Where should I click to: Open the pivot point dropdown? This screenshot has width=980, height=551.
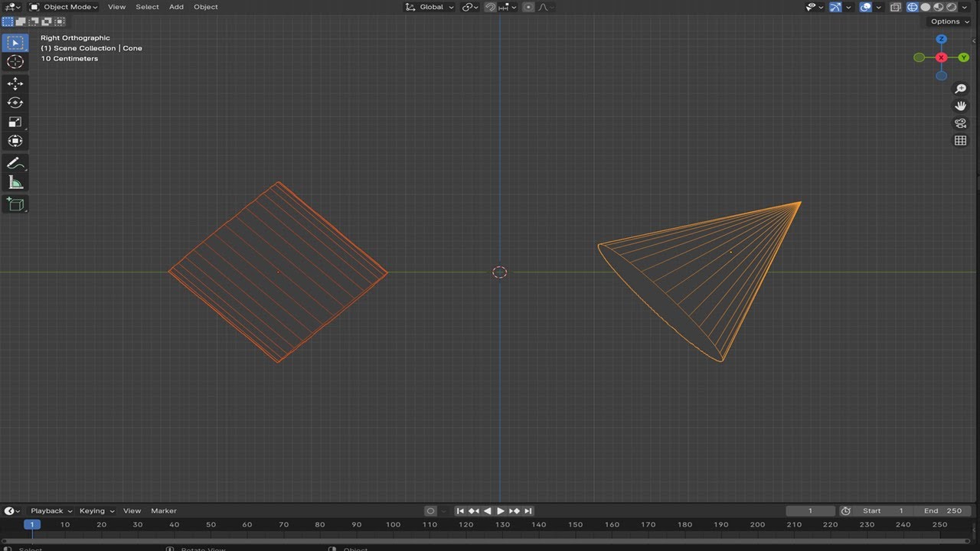pyautogui.click(x=471, y=7)
